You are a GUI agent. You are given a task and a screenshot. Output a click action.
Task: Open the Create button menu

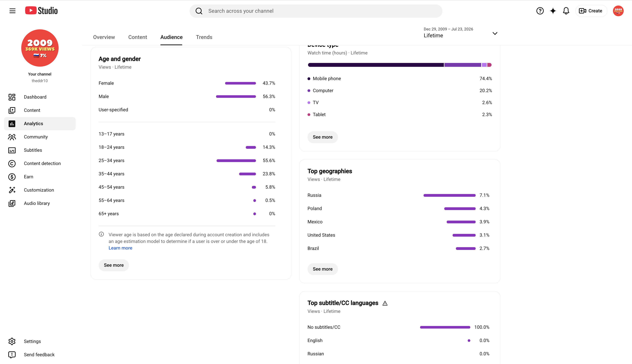[591, 11]
